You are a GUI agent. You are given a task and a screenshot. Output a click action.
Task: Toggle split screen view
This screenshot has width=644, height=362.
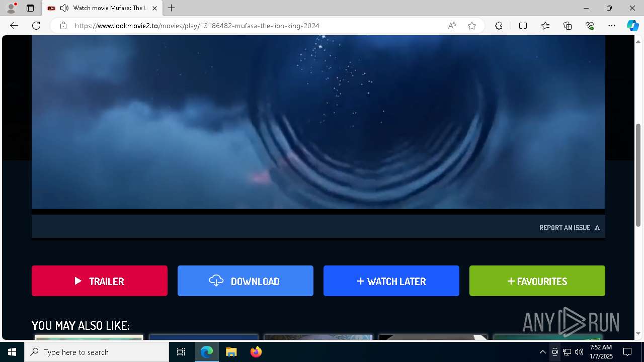coord(523,26)
